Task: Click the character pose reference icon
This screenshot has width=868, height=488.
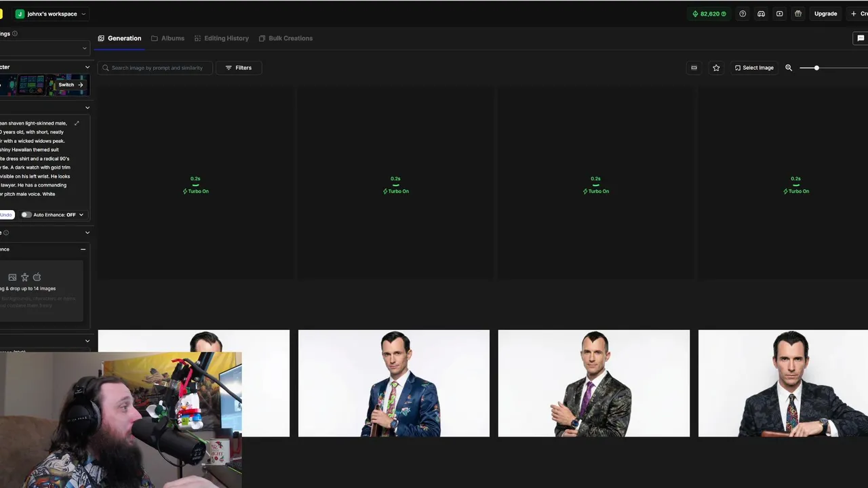Action: [25, 277]
